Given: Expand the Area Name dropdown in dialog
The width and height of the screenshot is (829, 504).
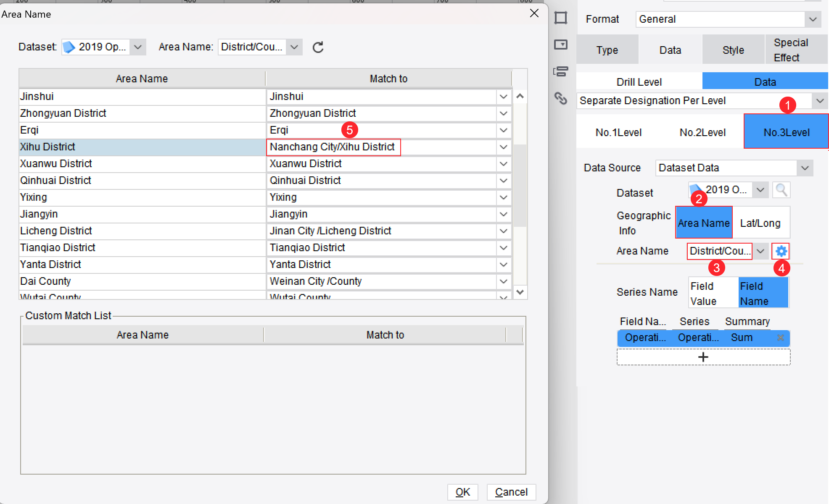Looking at the screenshot, I should 294,47.
